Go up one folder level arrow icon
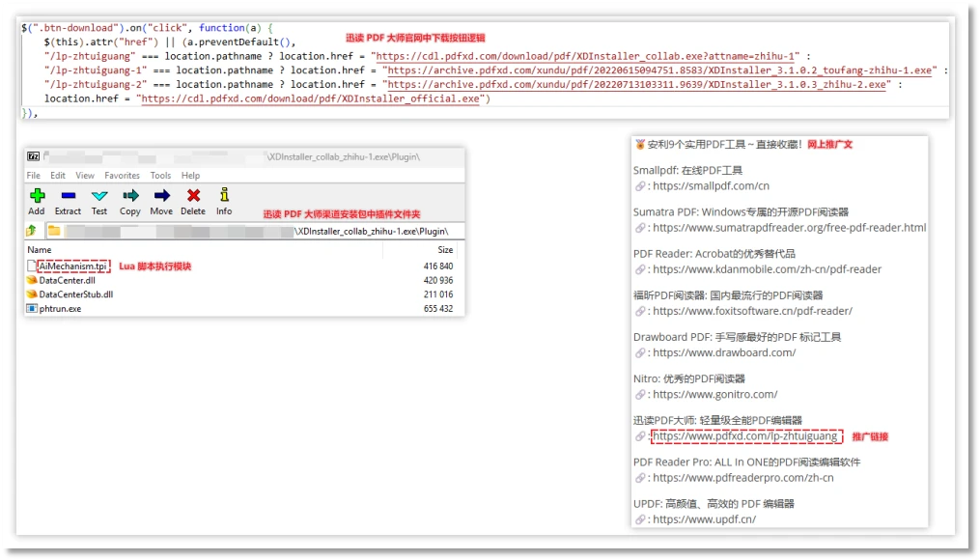The image size is (980, 560). click(31, 232)
